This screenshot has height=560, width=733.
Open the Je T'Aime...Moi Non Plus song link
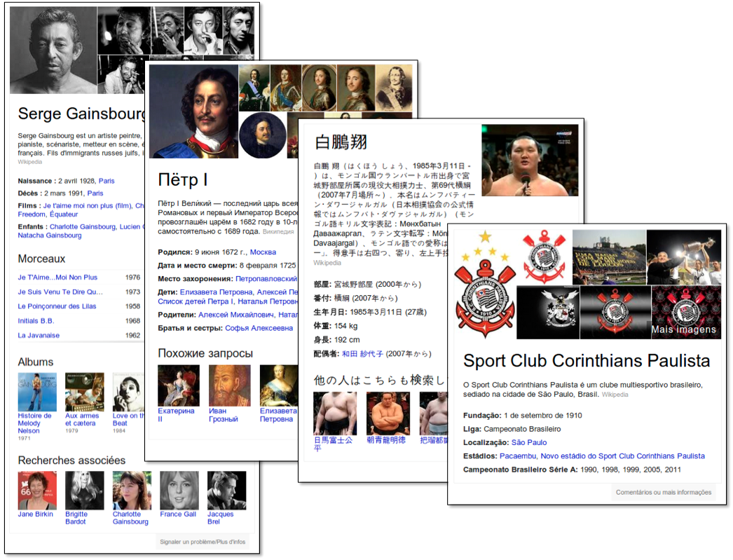[57, 277]
